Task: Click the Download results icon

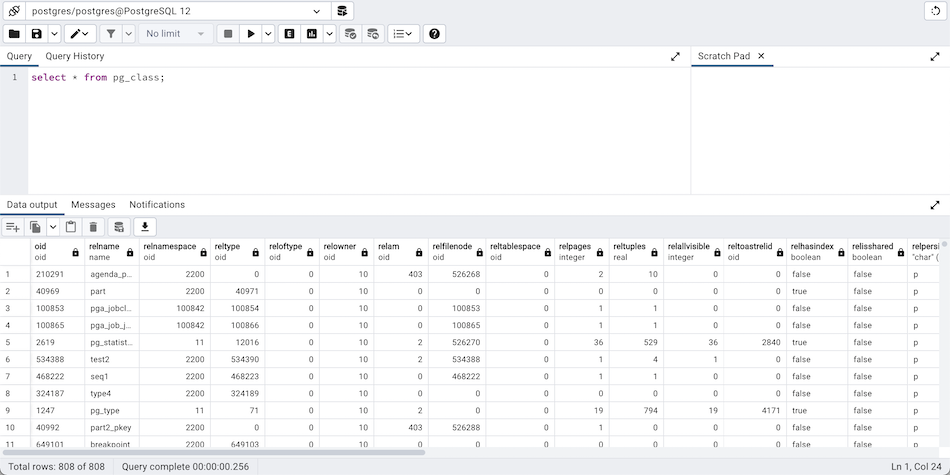Action: 145,227
